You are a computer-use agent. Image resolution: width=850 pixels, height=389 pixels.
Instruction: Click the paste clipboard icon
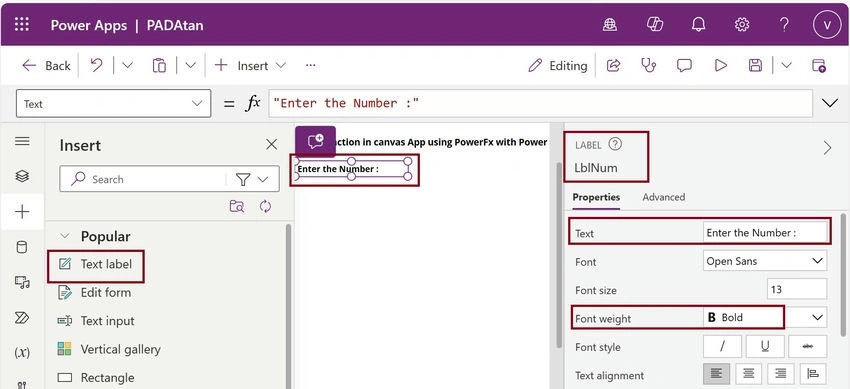(159, 66)
